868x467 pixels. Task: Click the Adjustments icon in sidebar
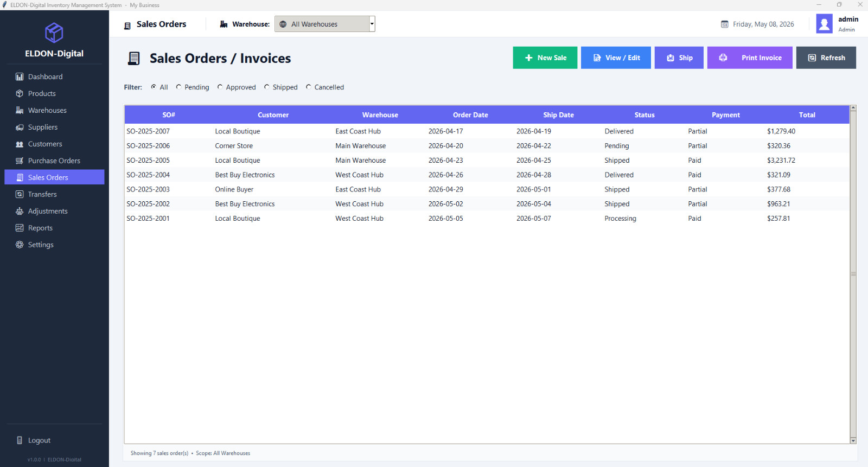click(20, 212)
